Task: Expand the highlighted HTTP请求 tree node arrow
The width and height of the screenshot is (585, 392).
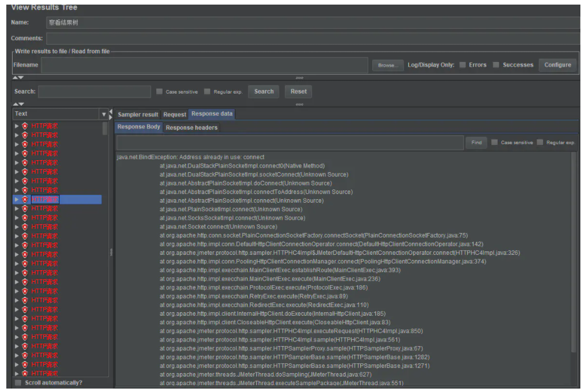Action: coord(17,199)
